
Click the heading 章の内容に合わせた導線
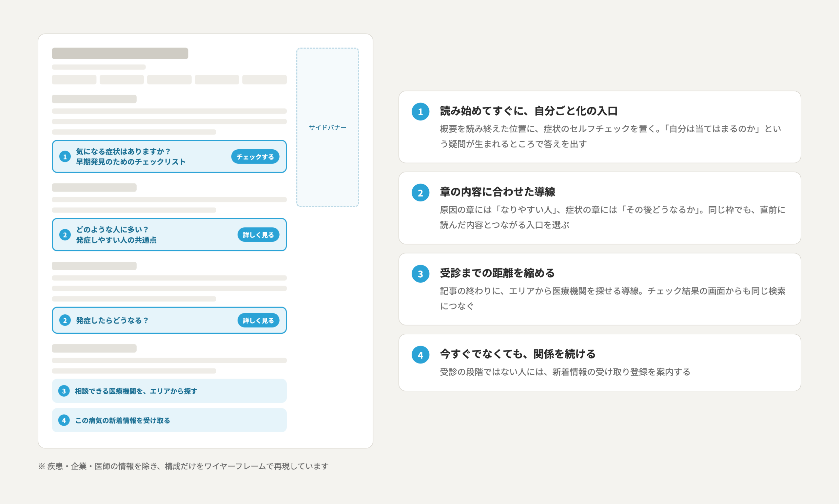pos(498,192)
